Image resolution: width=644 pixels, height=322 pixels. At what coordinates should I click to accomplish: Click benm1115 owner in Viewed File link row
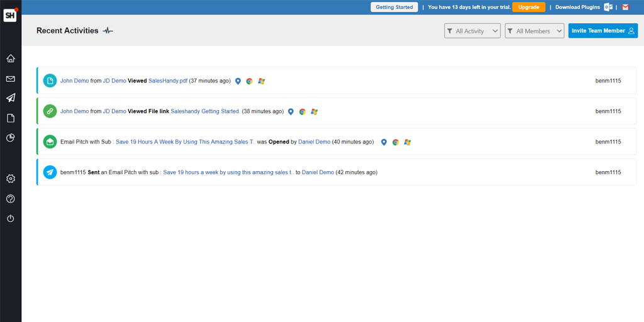608,111
